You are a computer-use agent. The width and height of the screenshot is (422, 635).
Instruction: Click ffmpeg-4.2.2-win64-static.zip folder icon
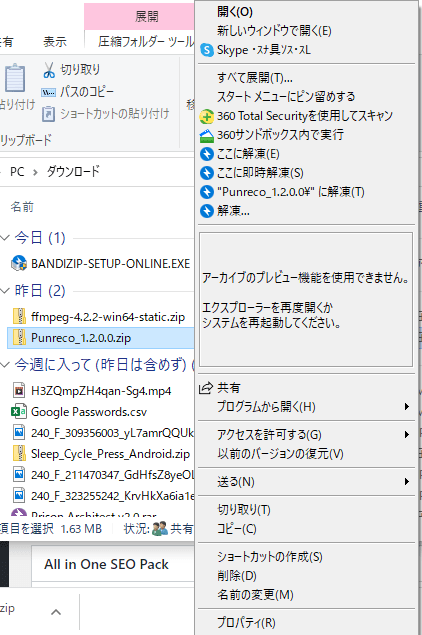[19, 316]
